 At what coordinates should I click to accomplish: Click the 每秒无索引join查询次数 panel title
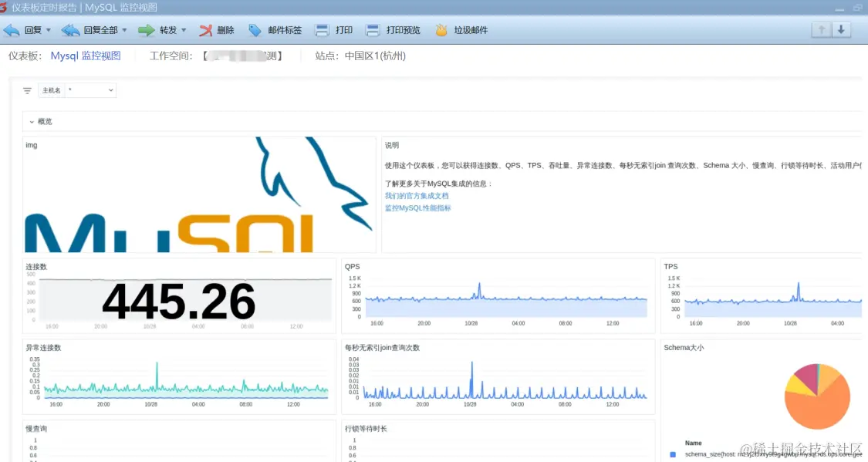(383, 348)
